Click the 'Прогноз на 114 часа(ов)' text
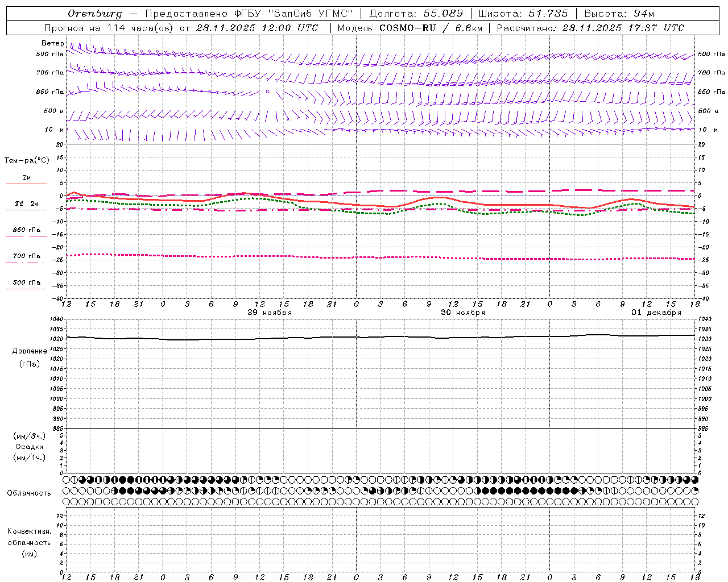This screenshot has height=582, width=728. (110, 28)
